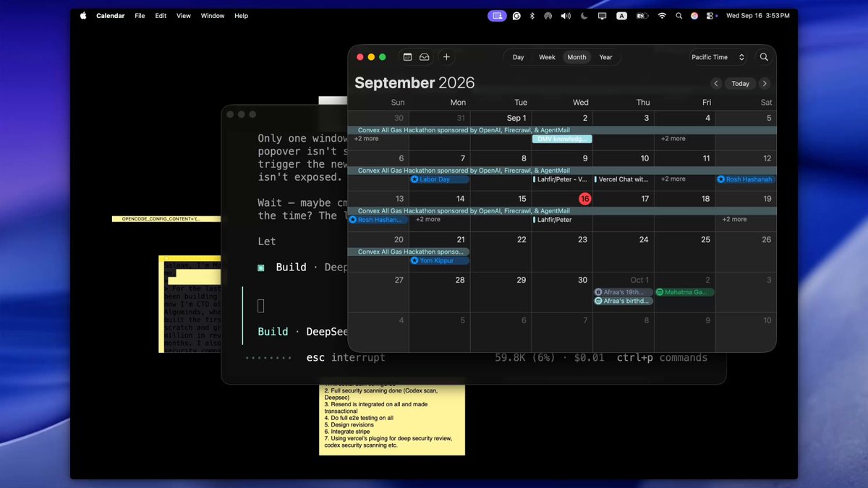The image size is (868, 488).
Task: Switch to Year view
Action: click(605, 57)
